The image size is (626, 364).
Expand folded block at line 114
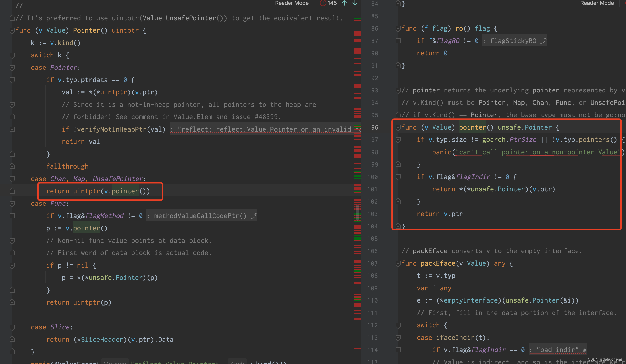(398, 350)
